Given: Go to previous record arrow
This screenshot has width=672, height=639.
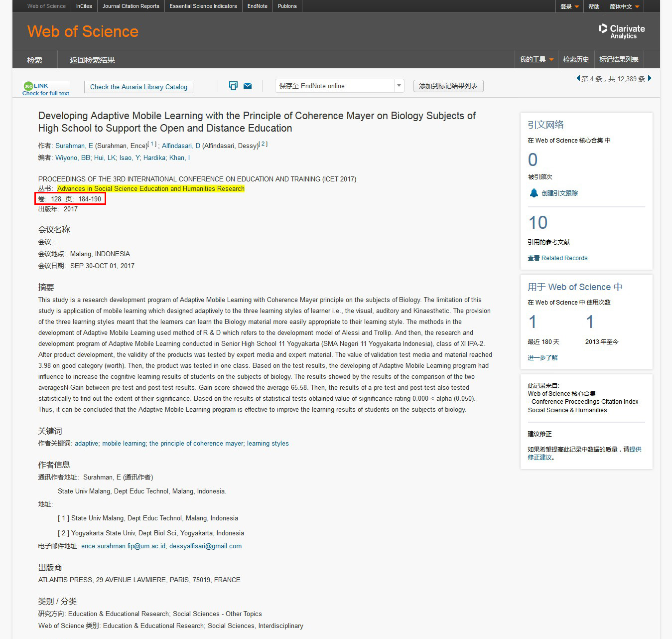Looking at the screenshot, I should (x=578, y=78).
